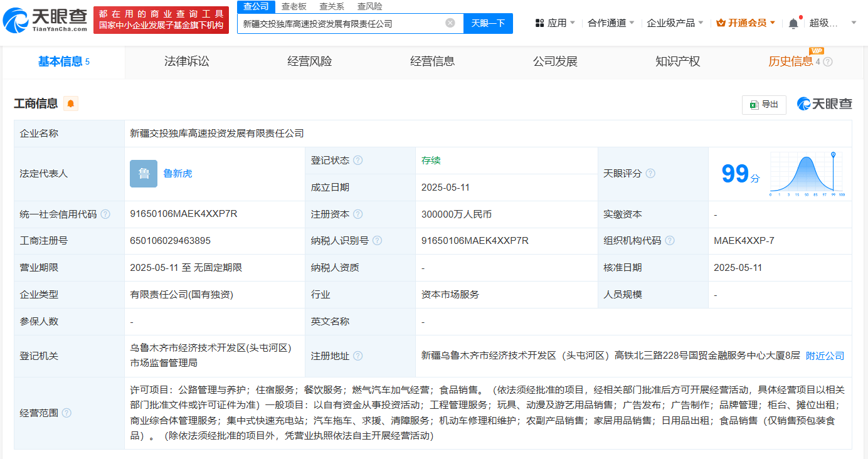Click help icon next to 登记状态
Viewport: 868px width, 459px height.
[x=358, y=161]
